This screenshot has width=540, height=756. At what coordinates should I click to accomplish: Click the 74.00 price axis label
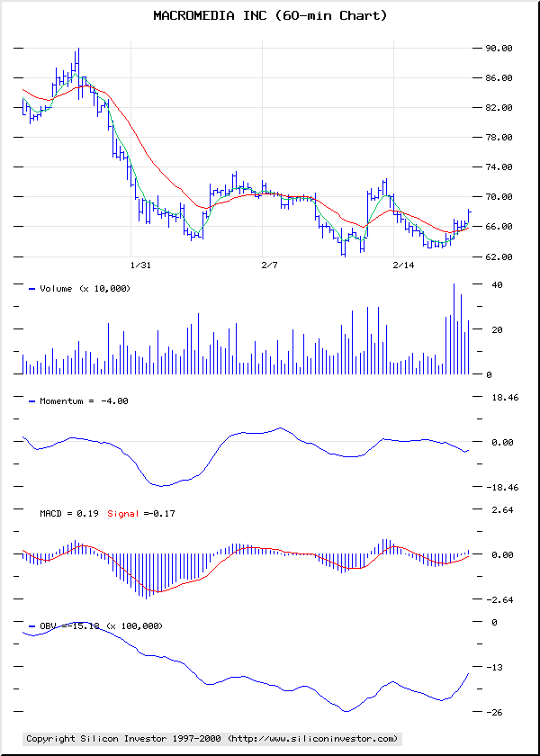point(499,167)
